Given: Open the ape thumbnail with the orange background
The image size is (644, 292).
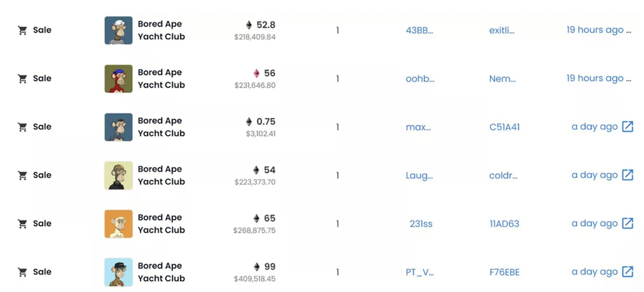Looking at the screenshot, I should (x=119, y=223).
